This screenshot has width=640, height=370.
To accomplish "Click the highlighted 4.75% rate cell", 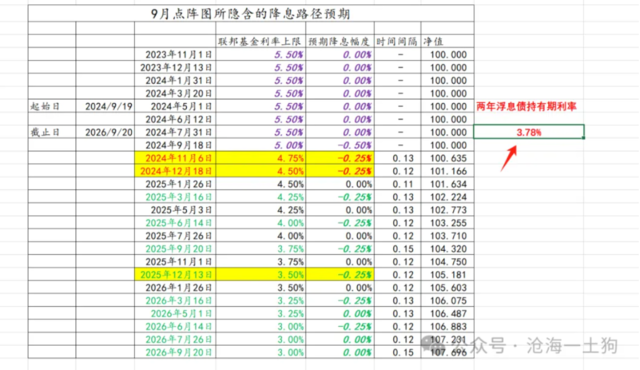I will [x=260, y=158].
